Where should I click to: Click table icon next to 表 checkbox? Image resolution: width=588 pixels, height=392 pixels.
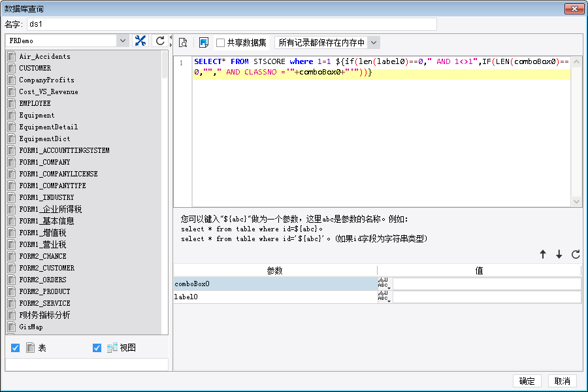[30, 348]
